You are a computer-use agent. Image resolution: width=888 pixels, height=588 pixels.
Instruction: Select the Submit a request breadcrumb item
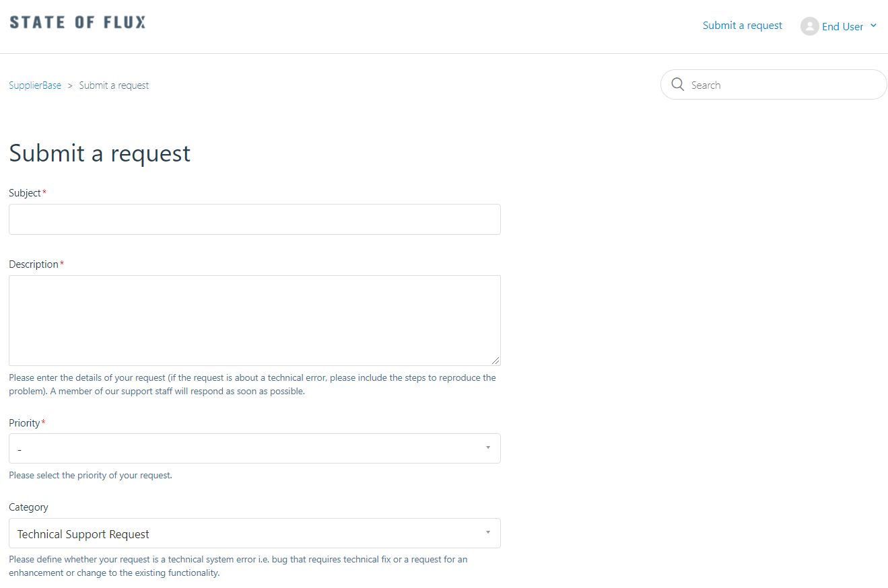click(x=114, y=85)
